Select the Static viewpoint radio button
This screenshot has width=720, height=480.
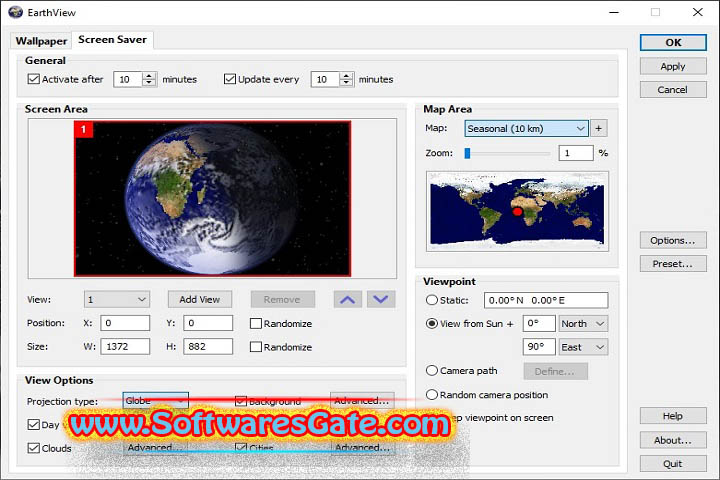point(432,300)
